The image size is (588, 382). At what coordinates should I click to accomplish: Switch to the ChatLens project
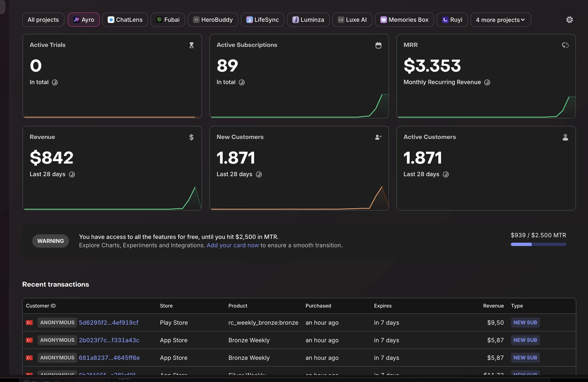(x=125, y=20)
